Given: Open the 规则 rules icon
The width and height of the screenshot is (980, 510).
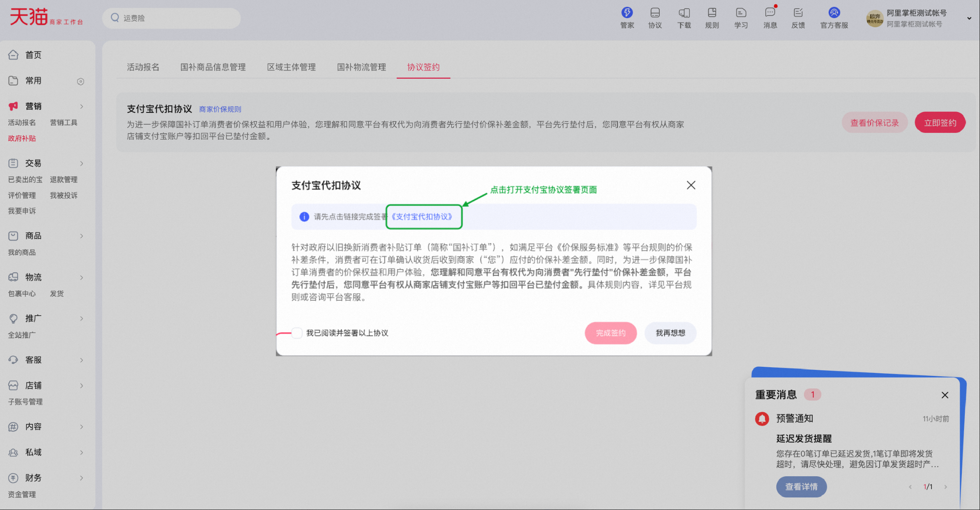Looking at the screenshot, I should 712,13.
